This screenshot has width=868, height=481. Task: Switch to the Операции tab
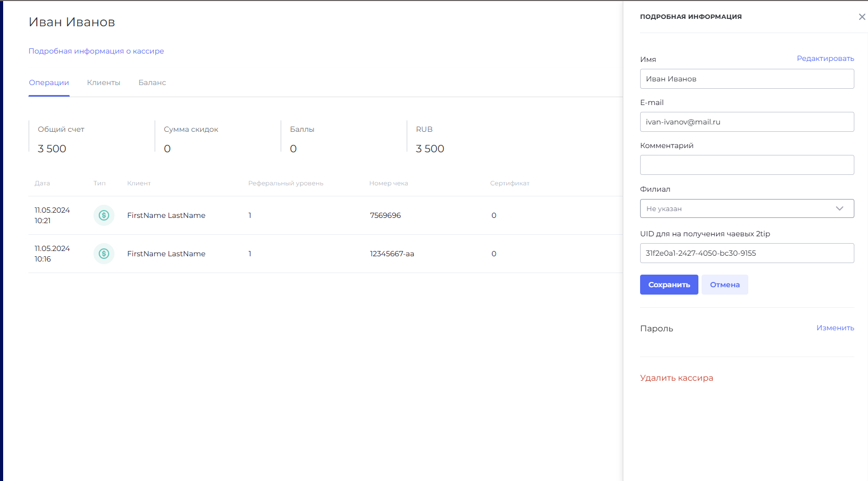[49, 82]
